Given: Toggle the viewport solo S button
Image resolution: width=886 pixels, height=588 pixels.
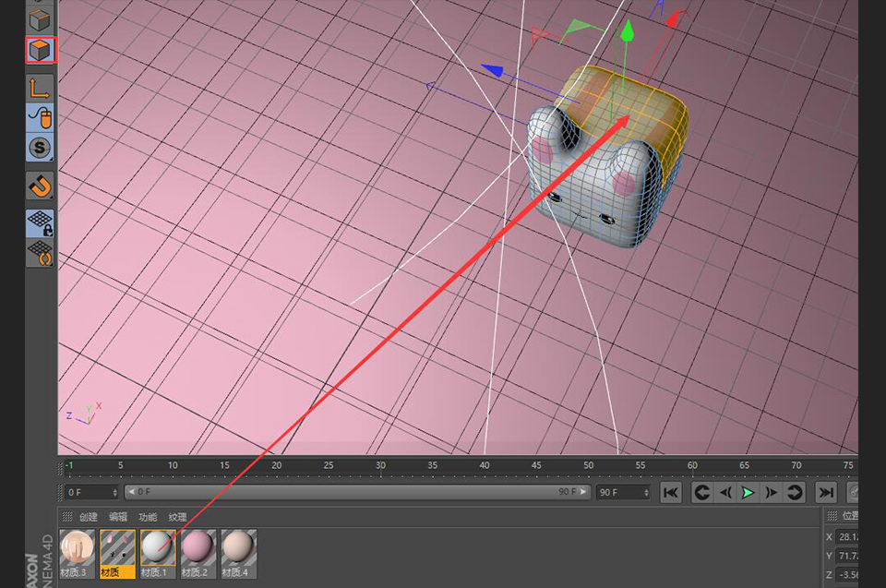Looking at the screenshot, I should pyautogui.click(x=41, y=147).
